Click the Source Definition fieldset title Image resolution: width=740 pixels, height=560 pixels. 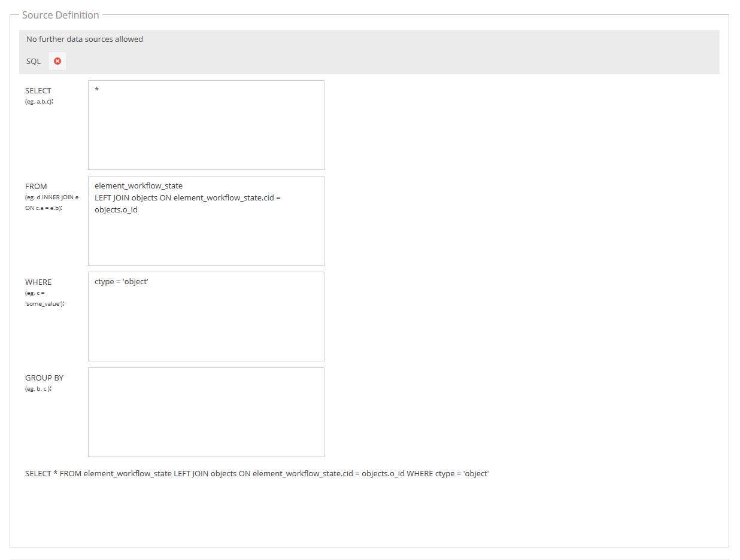[x=60, y=15]
